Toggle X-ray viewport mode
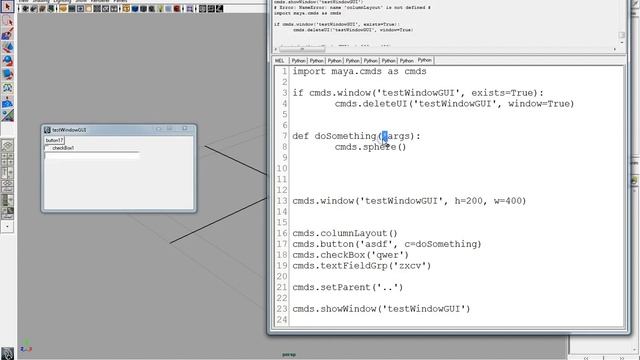The width and height of the screenshot is (640, 360). tap(202, 9)
